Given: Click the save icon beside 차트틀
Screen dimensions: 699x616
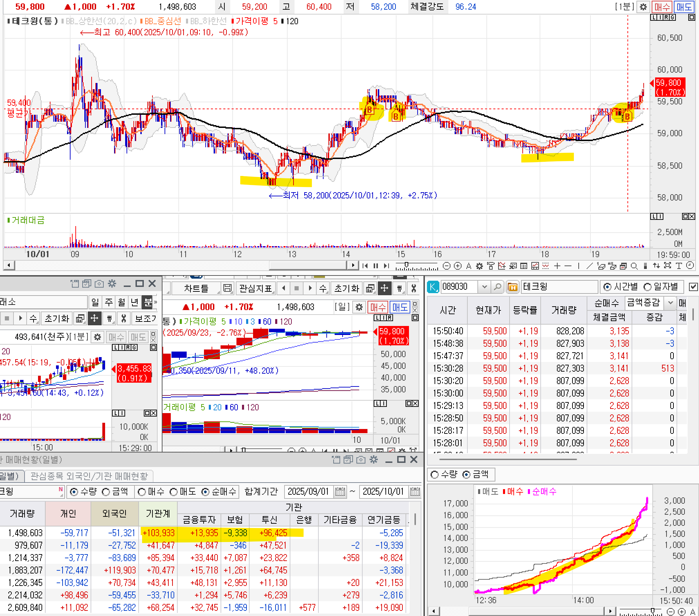Looking at the screenshot, I should [227, 288].
